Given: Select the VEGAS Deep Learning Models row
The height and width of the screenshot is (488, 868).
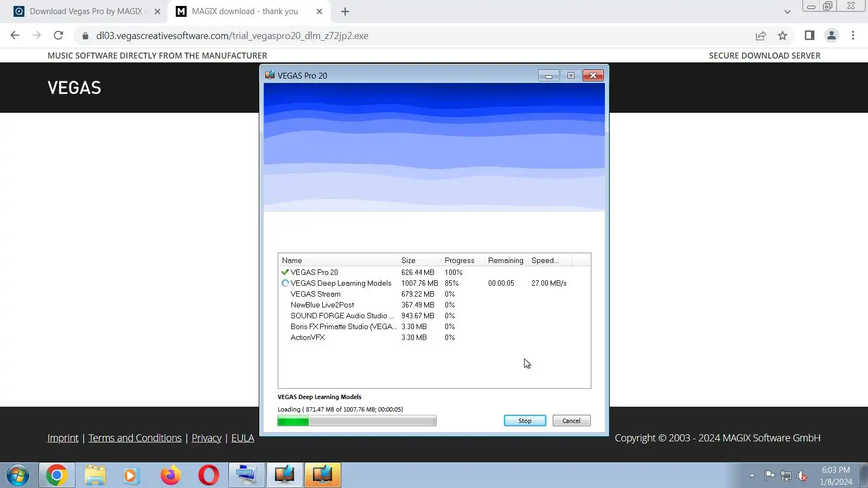Looking at the screenshot, I should [x=434, y=283].
